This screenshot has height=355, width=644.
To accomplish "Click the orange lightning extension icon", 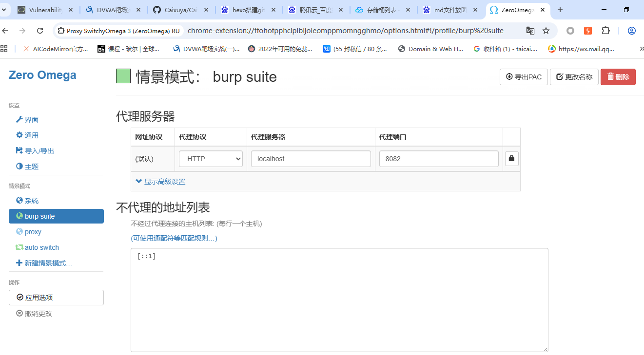I will (588, 31).
